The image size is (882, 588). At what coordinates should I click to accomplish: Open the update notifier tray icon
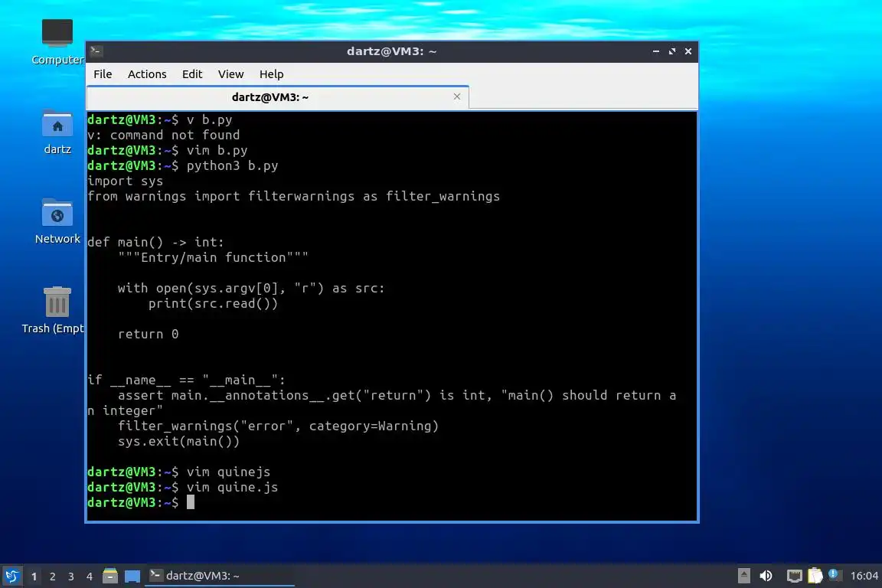click(x=835, y=574)
